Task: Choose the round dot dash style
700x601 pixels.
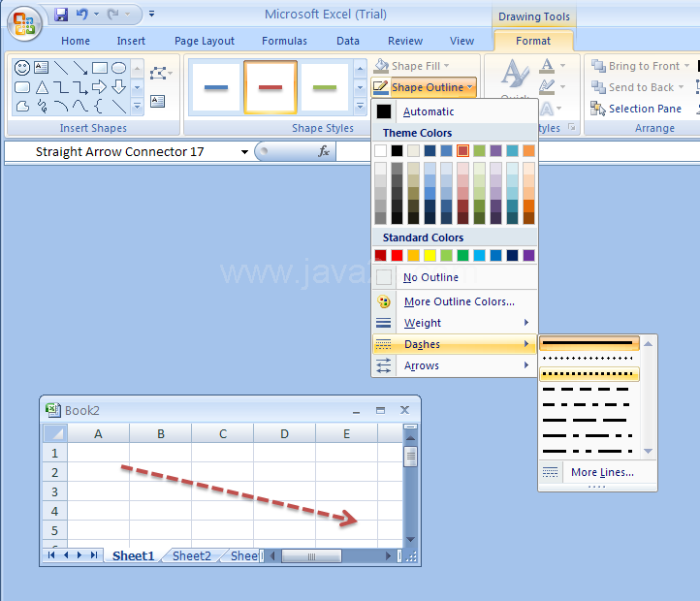Action: point(589,358)
